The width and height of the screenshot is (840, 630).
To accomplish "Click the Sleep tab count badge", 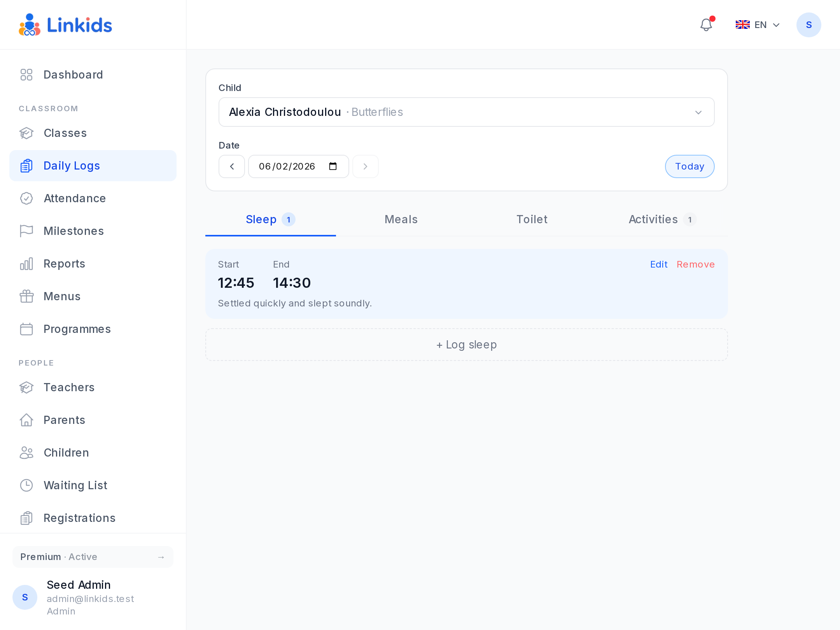I will point(289,220).
